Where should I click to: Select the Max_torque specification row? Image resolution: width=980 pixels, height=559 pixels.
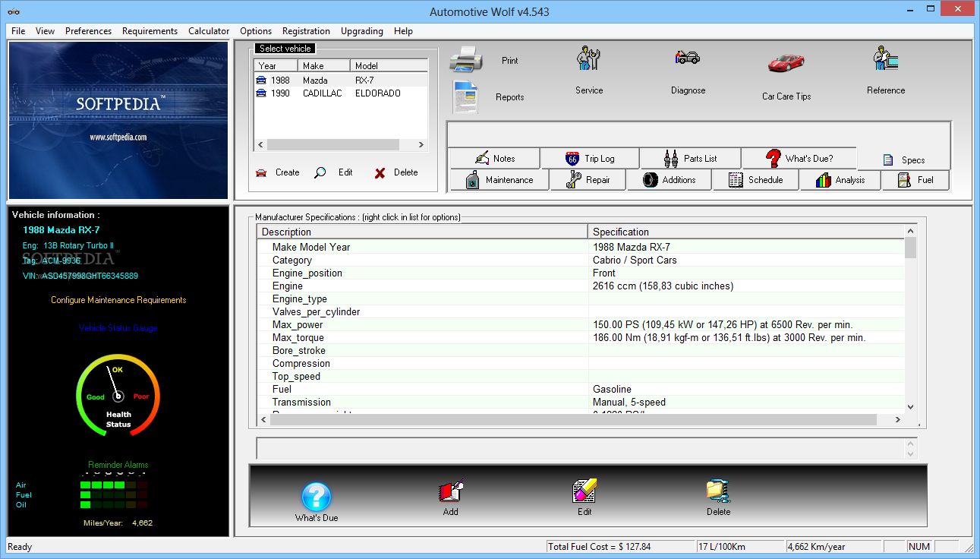tap(581, 338)
